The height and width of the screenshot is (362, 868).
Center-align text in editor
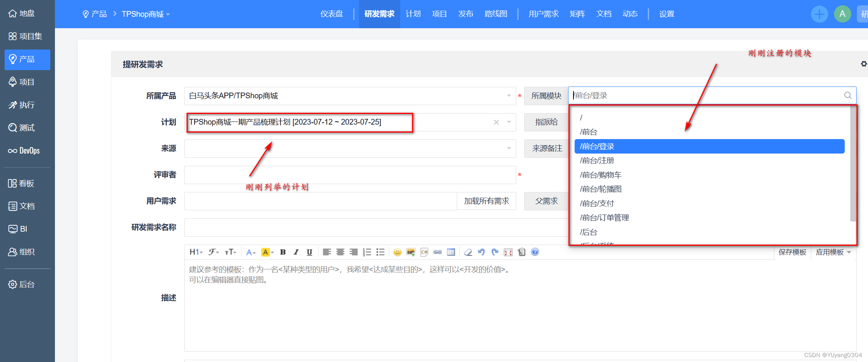coord(340,252)
